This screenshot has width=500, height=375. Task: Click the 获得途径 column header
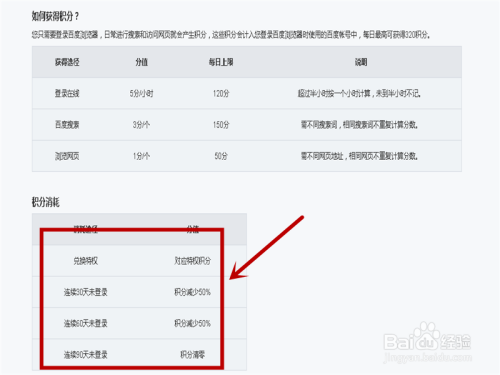67,62
